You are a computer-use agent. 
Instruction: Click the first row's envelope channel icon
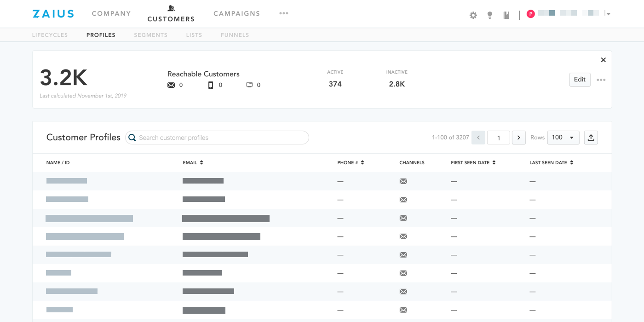point(403,181)
